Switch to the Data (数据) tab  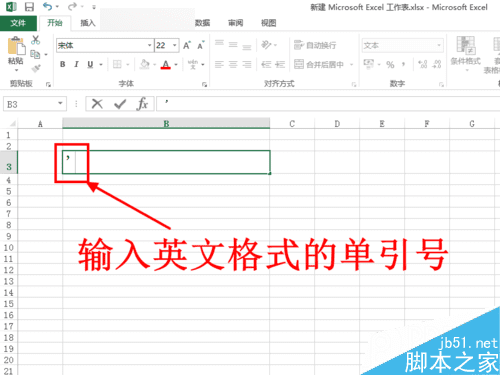[202, 23]
